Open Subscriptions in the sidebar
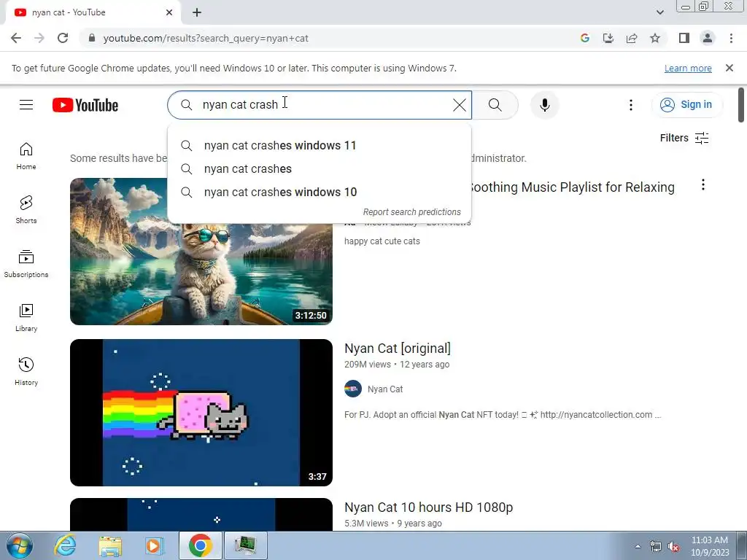This screenshot has height=560, width=747. [26, 264]
